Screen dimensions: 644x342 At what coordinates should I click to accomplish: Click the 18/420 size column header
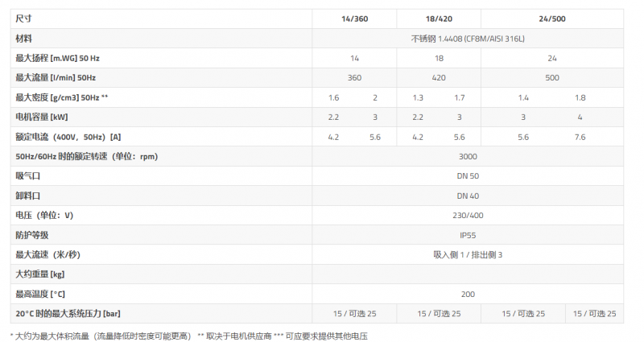pyautogui.click(x=439, y=19)
